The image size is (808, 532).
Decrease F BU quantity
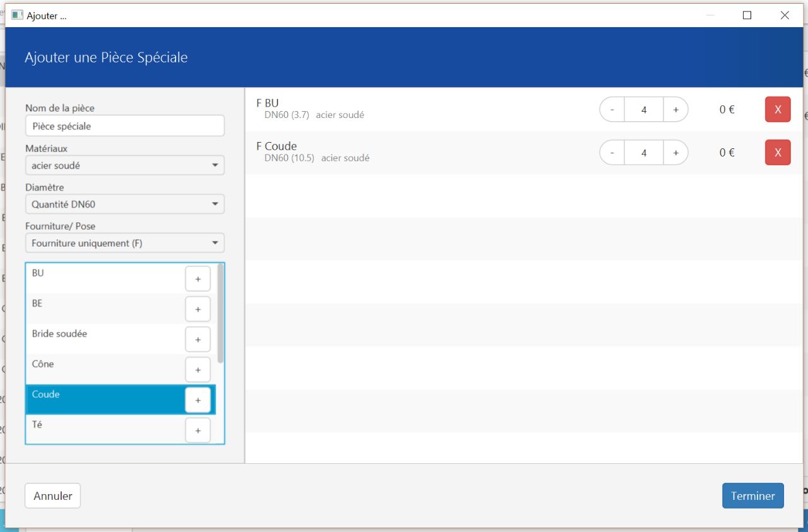pos(612,110)
